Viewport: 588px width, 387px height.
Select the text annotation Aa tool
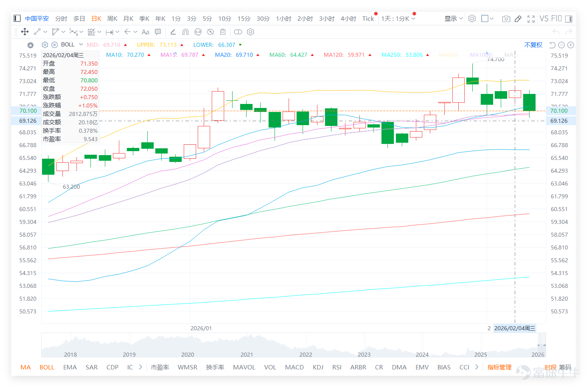click(x=145, y=32)
